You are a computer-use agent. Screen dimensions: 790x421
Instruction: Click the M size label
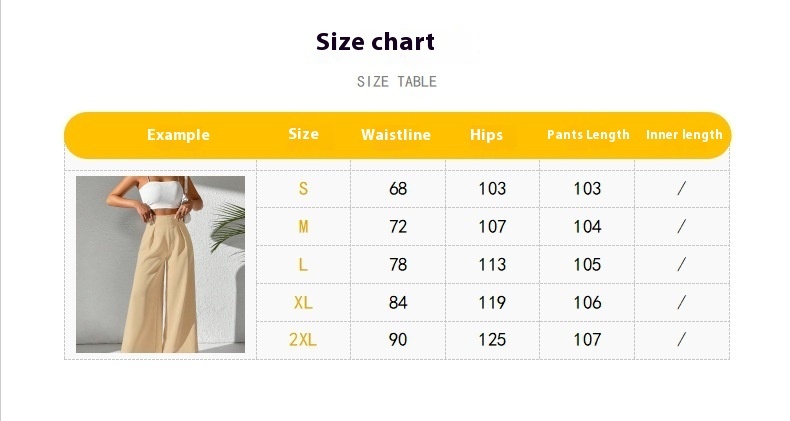(x=303, y=227)
